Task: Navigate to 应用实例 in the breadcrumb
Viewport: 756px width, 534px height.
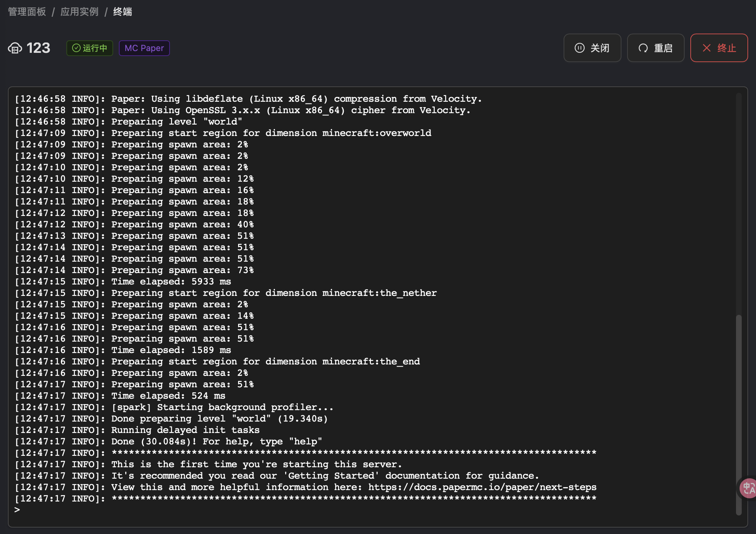Action: [x=79, y=12]
